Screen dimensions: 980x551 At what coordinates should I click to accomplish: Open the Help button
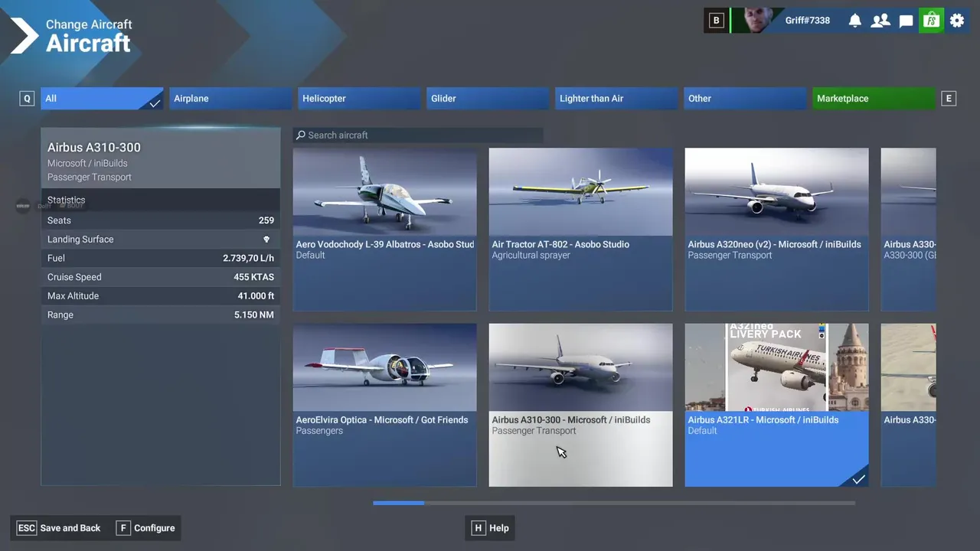coord(490,528)
